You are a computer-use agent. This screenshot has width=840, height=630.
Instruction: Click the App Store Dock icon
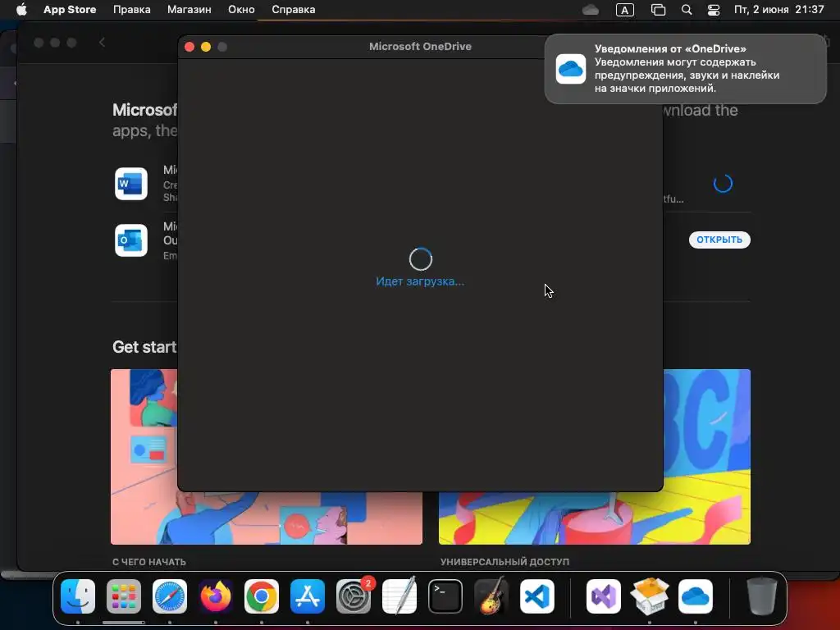(308, 596)
